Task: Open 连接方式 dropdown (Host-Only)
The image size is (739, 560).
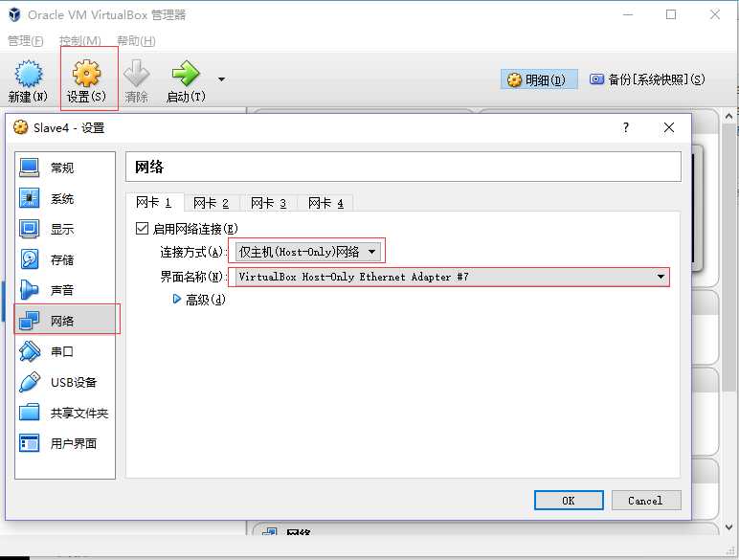Action: pyautogui.click(x=307, y=252)
